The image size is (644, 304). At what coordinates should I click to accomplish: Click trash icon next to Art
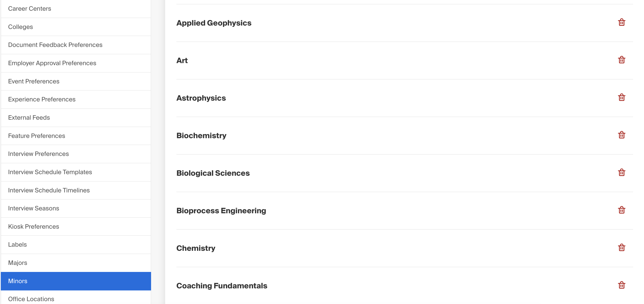(622, 60)
